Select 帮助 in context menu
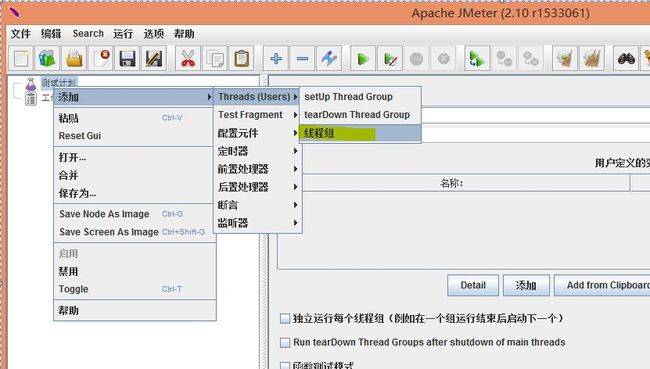The image size is (650, 369). (134, 310)
